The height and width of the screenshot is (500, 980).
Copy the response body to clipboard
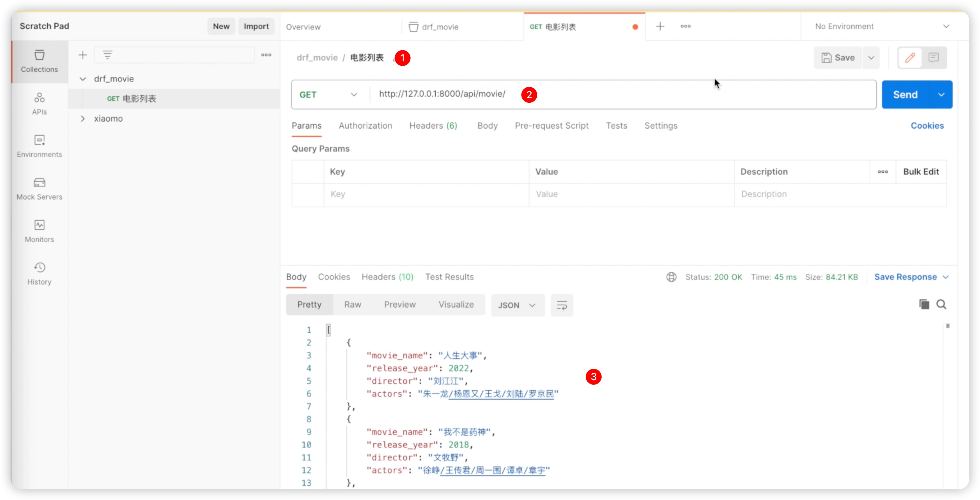click(x=924, y=304)
